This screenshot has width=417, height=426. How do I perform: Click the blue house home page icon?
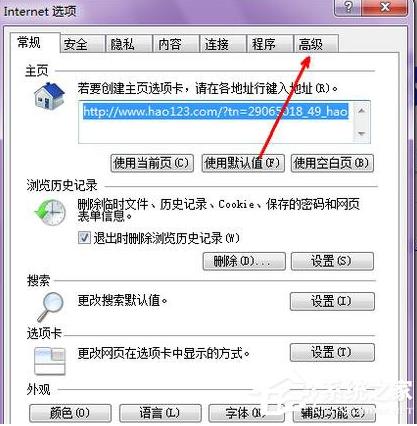[49, 95]
